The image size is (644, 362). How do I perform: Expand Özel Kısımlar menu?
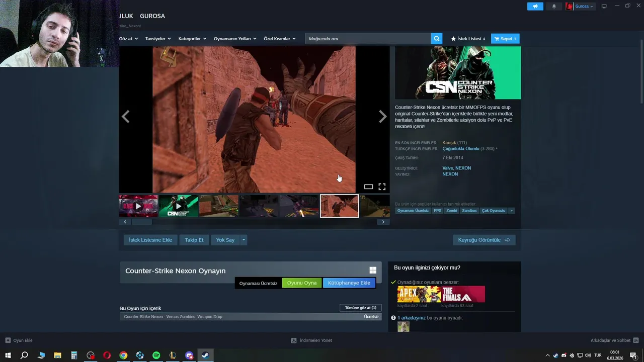(x=280, y=39)
